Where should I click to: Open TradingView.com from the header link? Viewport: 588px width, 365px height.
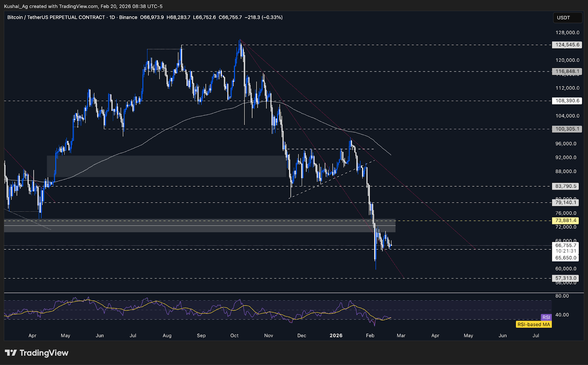pos(78,6)
